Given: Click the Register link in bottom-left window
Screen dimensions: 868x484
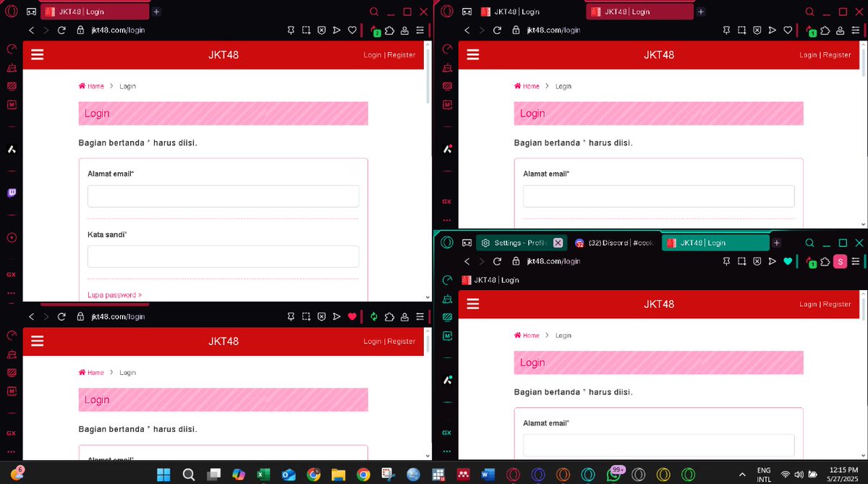Looking at the screenshot, I should [401, 341].
